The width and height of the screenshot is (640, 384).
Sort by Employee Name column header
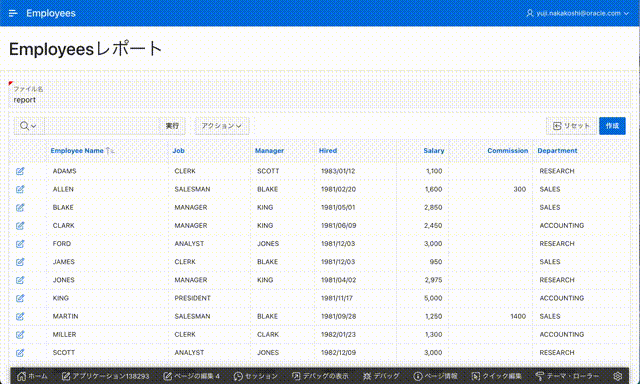77,151
